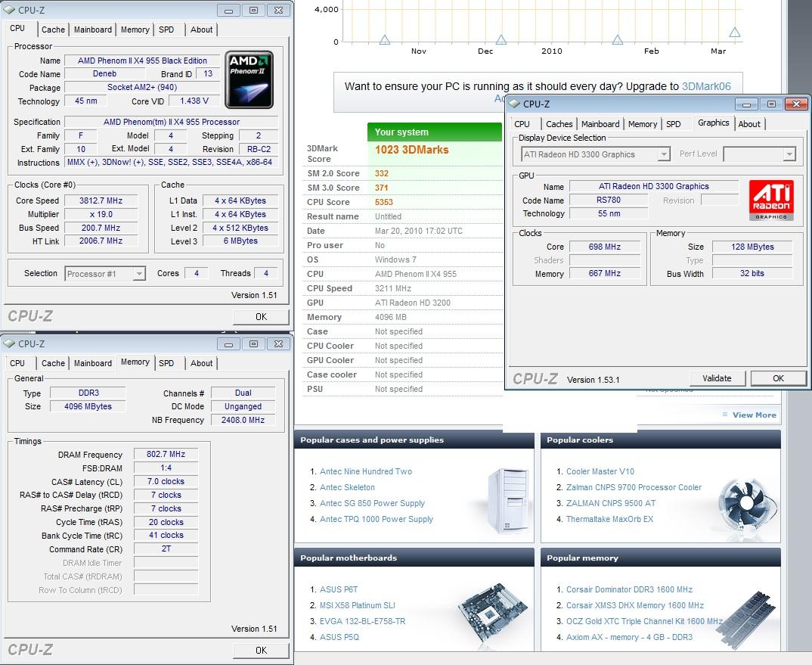Switch to Memory tab in Graphics CPU-Z window

coord(643,124)
